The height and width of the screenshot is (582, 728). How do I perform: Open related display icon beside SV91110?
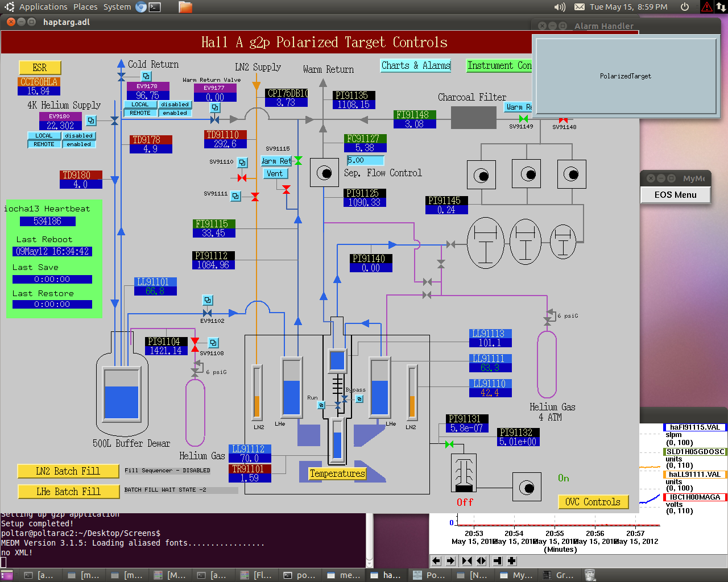[x=242, y=162]
